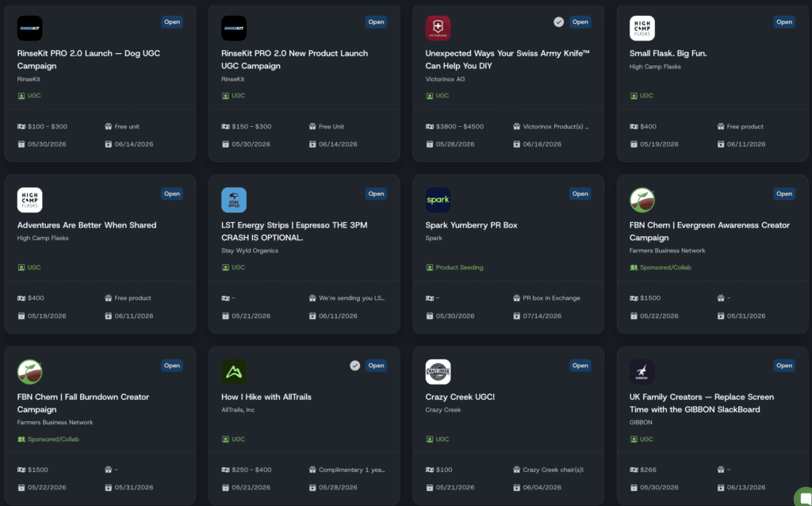Open the chat widget icon at bottom corner

[x=805, y=498]
